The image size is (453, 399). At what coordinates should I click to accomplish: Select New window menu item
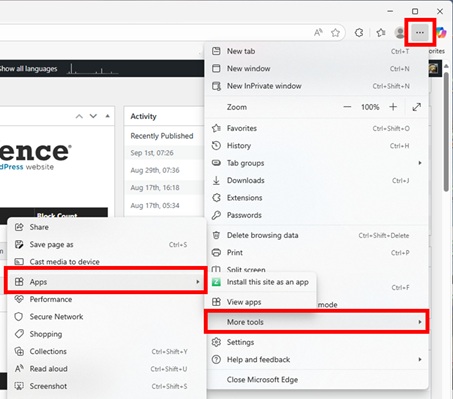coord(316,68)
